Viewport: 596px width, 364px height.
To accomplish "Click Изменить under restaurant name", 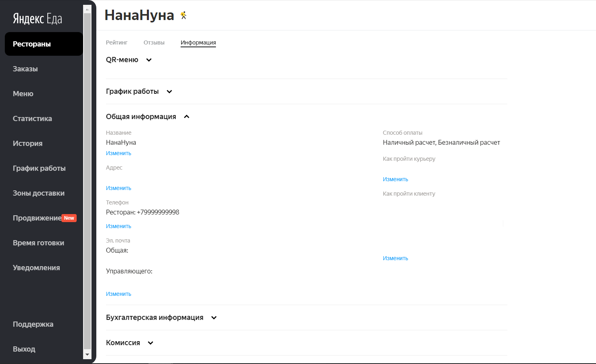I will pyautogui.click(x=118, y=153).
